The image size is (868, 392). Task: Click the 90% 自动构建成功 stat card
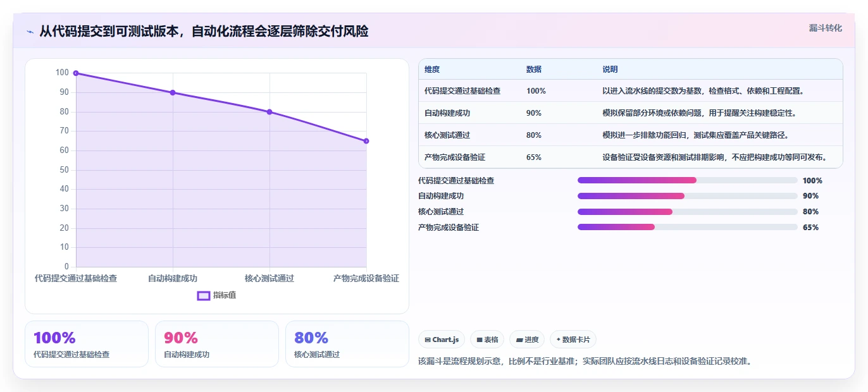tap(217, 344)
